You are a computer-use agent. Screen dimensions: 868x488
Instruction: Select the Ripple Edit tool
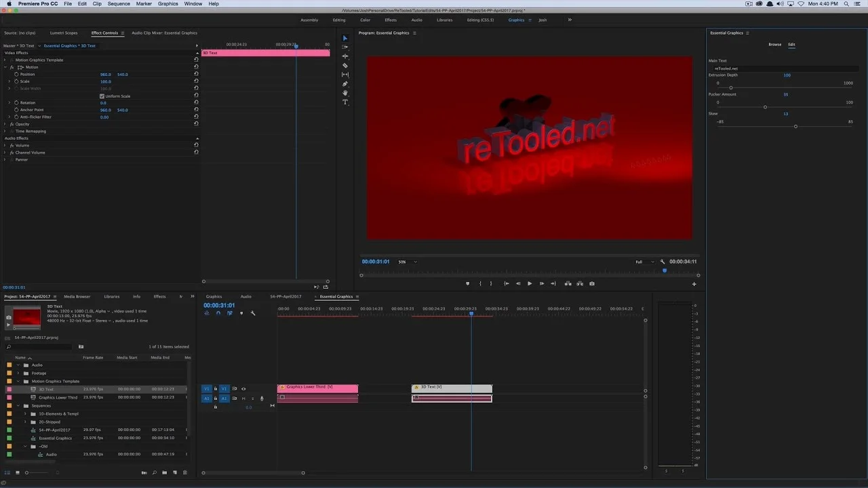(344, 56)
